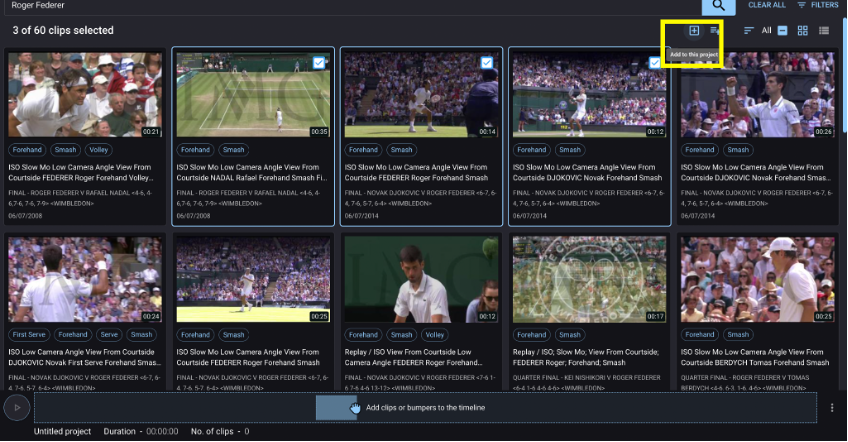Click Forehand tag on Federer 00:25 clip

point(195,335)
